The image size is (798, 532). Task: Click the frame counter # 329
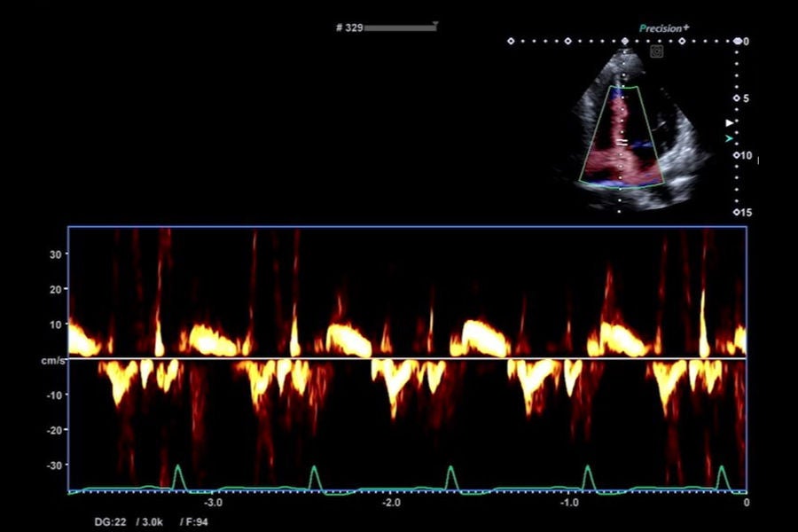click(x=349, y=27)
